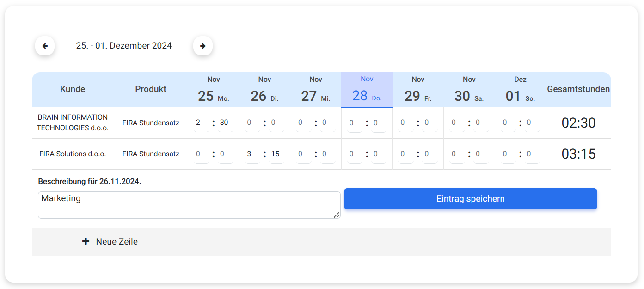The height and width of the screenshot is (289, 644).
Task: Edit BRAIN INFORMATION Monday hours field showing 2
Action: coord(201,123)
